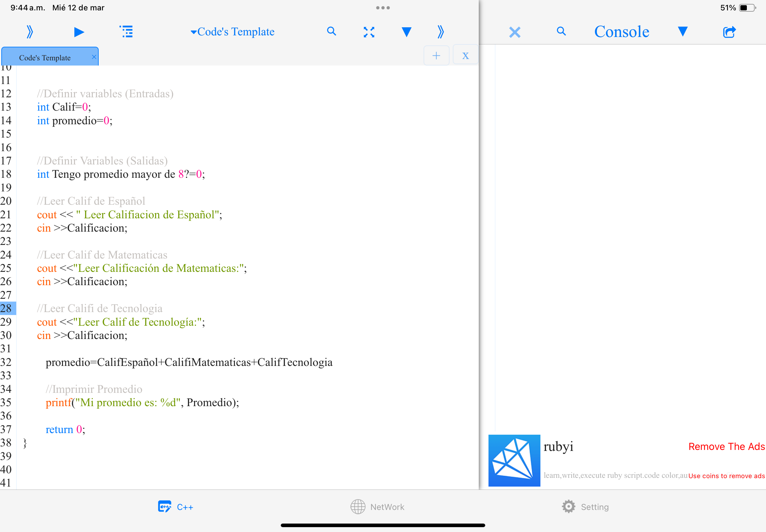Click the left double-chevron sidebar icon
The width and height of the screenshot is (766, 532).
click(30, 32)
